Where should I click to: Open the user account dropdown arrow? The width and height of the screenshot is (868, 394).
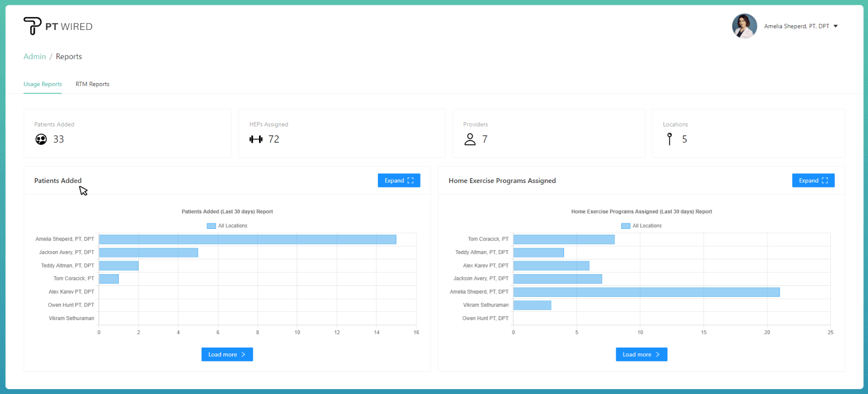point(836,27)
